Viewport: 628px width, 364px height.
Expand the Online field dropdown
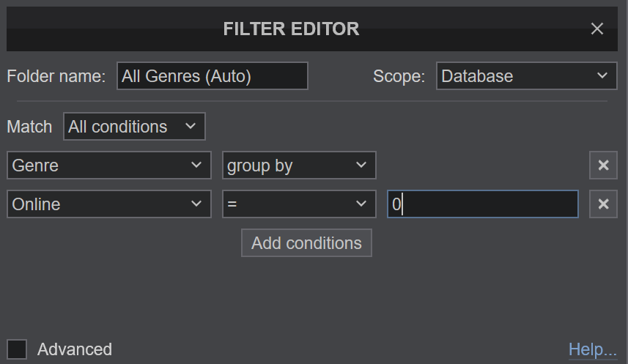pyautogui.click(x=108, y=204)
